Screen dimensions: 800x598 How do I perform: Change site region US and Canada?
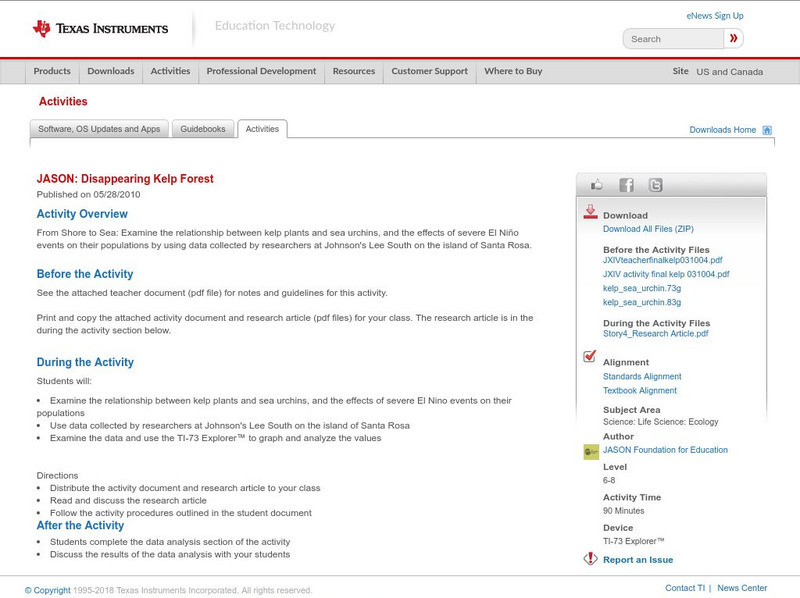[730, 72]
